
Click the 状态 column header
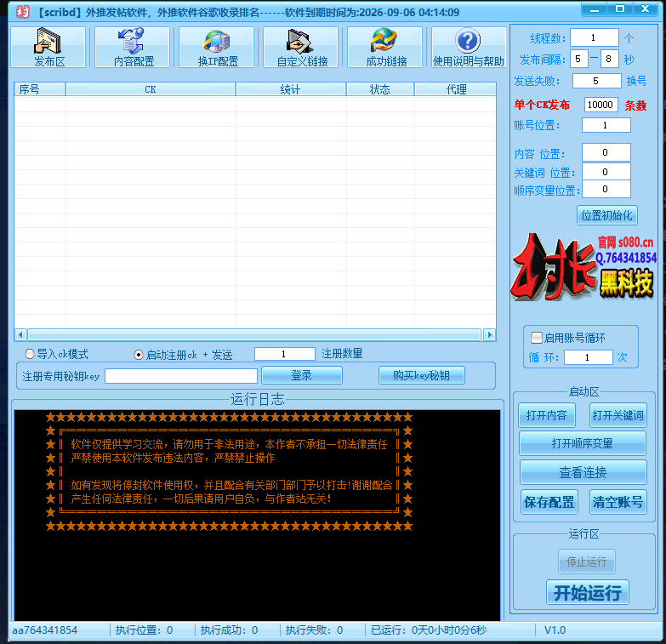(379, 89)
